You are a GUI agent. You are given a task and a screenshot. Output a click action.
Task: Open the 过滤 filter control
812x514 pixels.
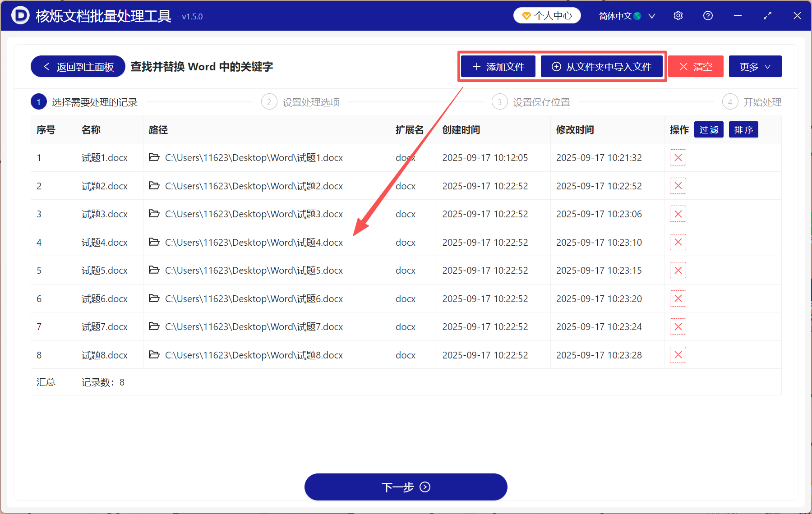pos(708,129)
